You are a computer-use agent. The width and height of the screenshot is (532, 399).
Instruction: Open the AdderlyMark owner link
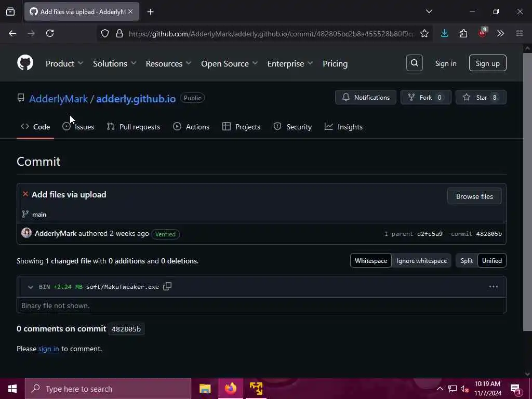click(58, 99)
